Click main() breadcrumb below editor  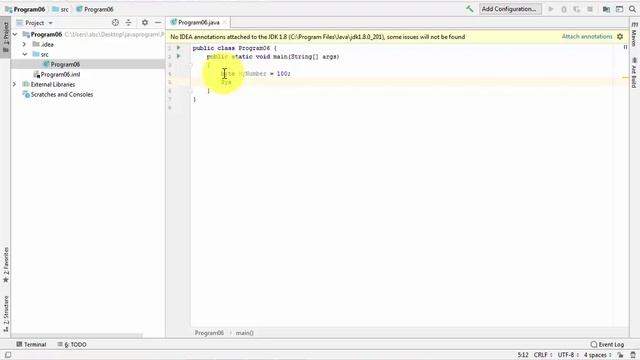point(244,333)
